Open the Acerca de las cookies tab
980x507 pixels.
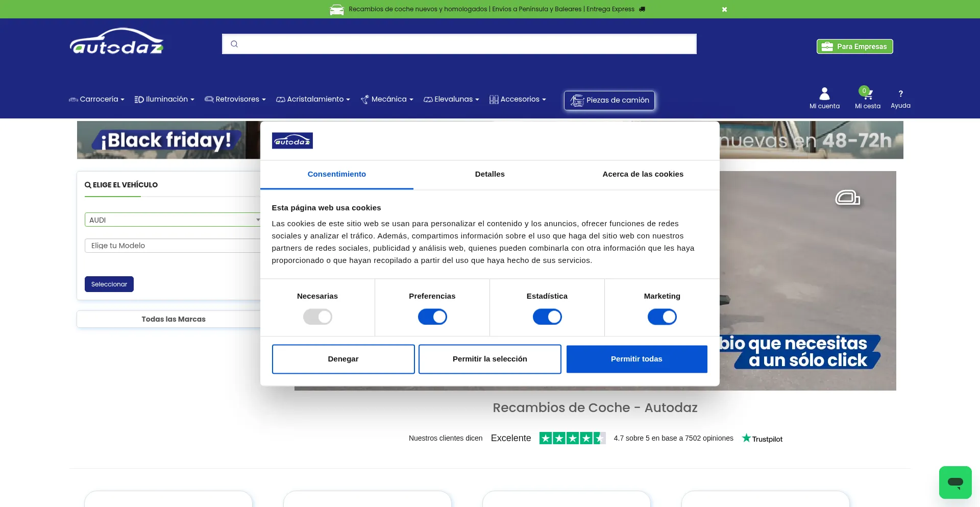pyautogui.click(x=643, y=174)
